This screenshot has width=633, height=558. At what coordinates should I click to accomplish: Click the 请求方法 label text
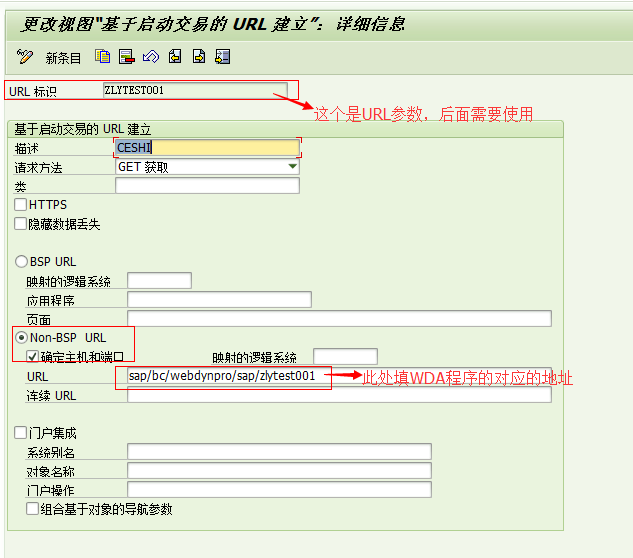[x=38, y=168]
